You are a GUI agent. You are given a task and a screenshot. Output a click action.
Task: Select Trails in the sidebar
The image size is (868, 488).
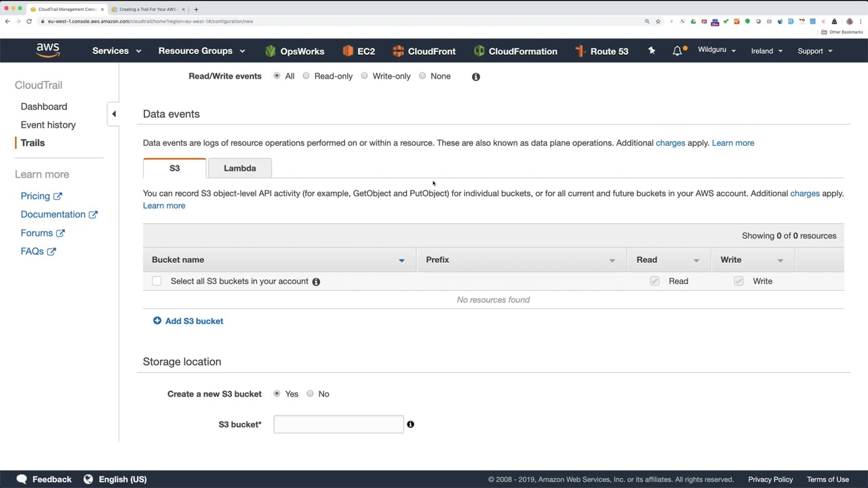click(x=33, y=143)
